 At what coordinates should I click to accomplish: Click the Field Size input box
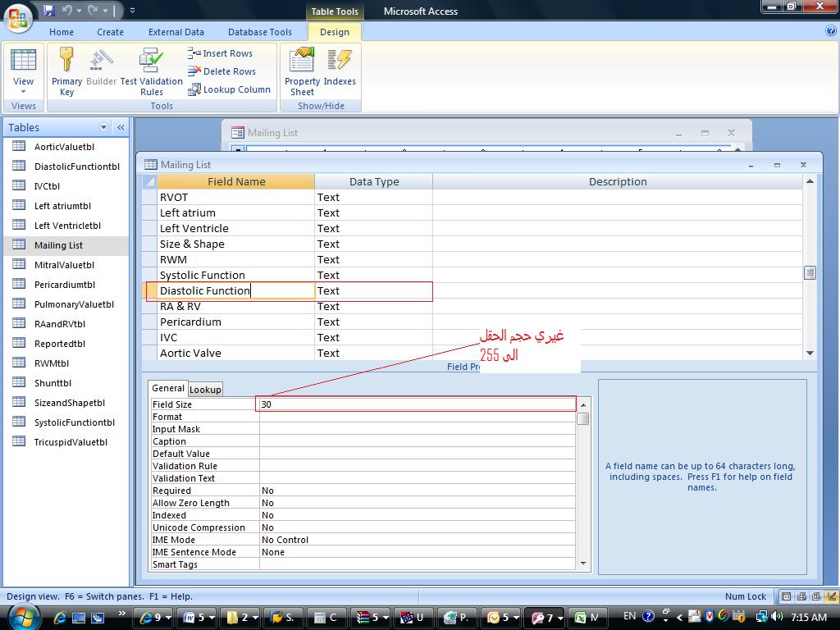click(417, 404)
